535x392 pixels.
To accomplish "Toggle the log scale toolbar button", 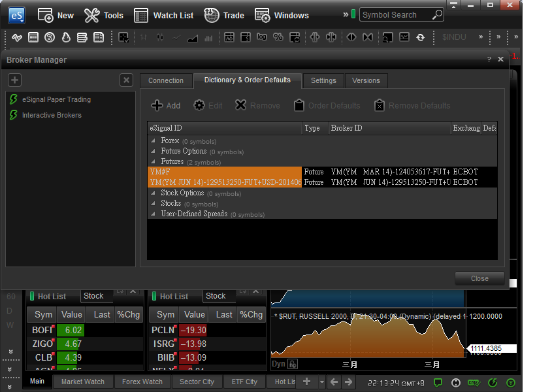I will (x=262, y=37).
